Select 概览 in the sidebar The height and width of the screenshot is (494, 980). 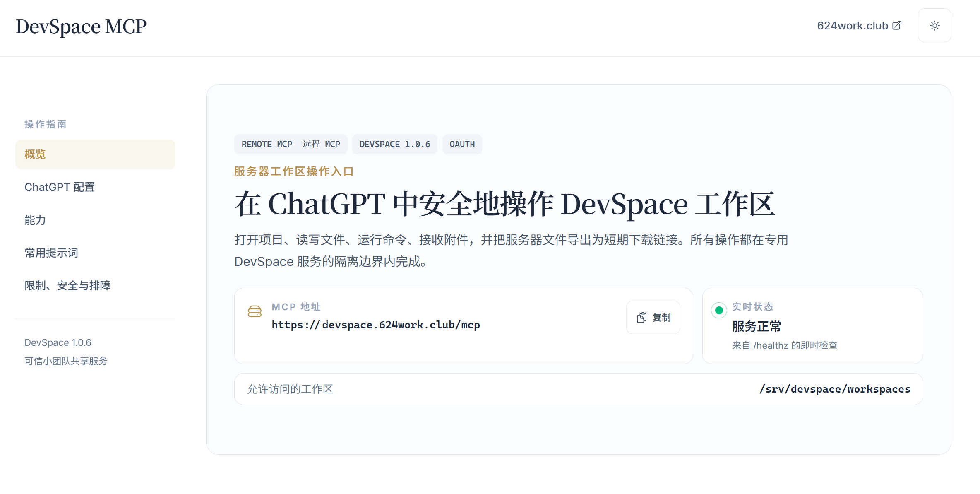(95, 154)
